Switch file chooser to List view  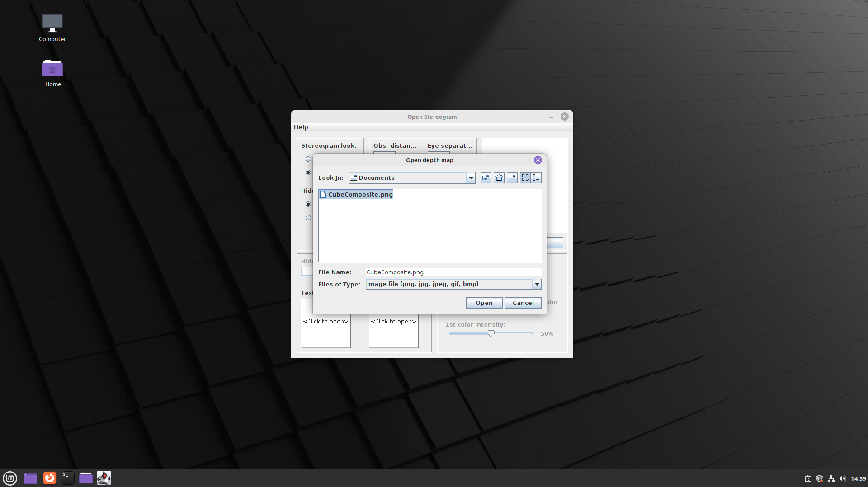coord(525,178)
